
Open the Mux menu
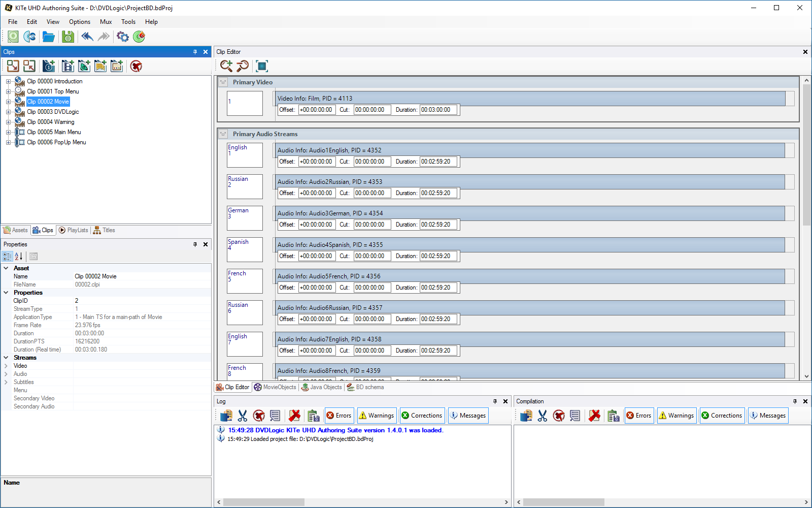(x=106, y=22)
